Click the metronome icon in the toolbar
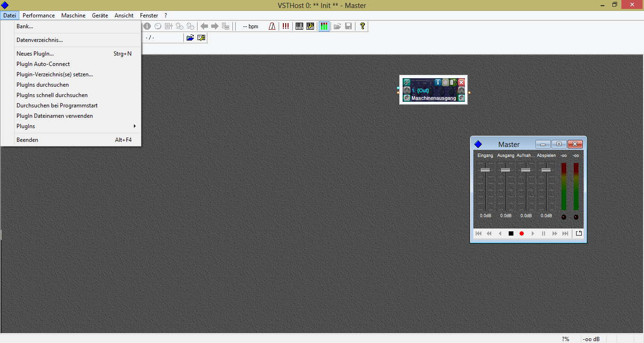Image resolution: width=644 pixels, height=343 pixels. click(x=272, y=26)
